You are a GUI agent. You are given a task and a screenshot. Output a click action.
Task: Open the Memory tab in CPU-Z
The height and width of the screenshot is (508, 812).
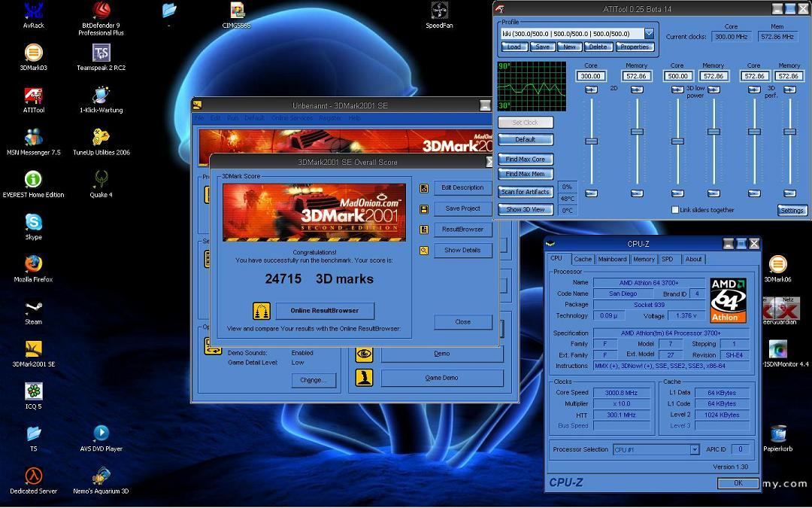[x=644, y=259]
